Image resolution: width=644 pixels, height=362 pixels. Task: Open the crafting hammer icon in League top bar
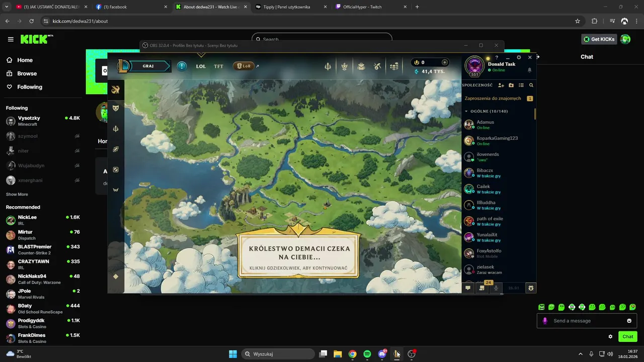(378, 66)
